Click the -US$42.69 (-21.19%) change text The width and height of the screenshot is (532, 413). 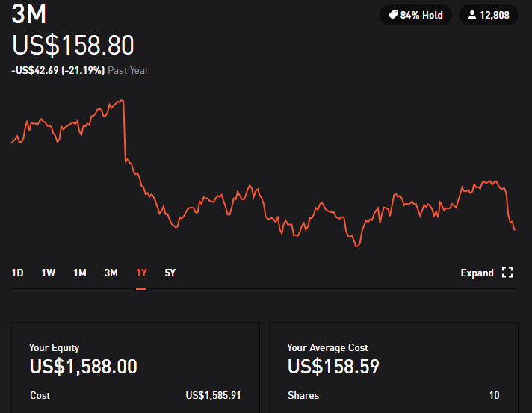click(x=58, y=70)
